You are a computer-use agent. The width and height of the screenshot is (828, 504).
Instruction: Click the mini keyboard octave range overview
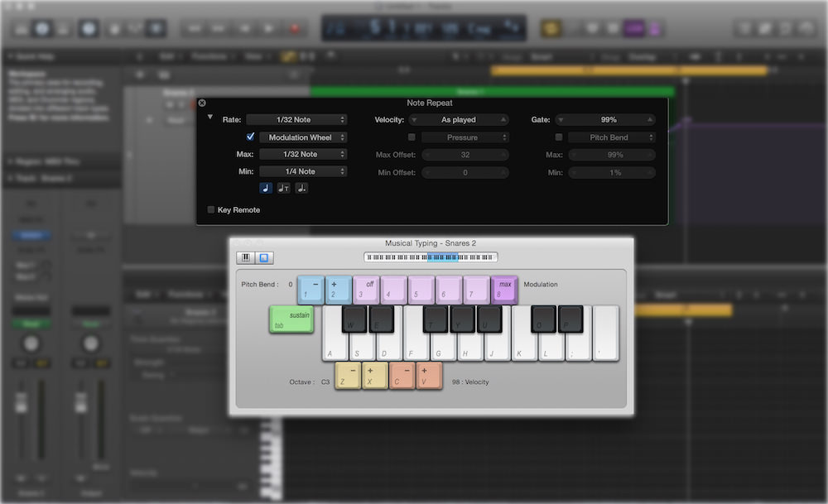click(x=431, y=257)
